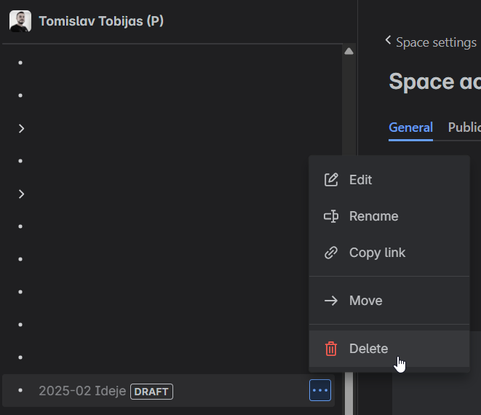Select the General tab
Viewport: 481px width, 415px height.
pos(411,128)
